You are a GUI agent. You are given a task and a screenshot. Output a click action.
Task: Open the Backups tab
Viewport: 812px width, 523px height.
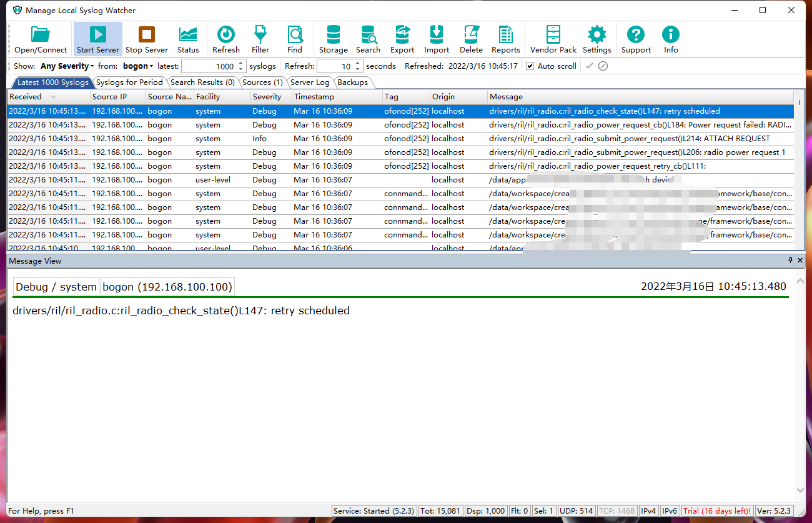(353, 82)
